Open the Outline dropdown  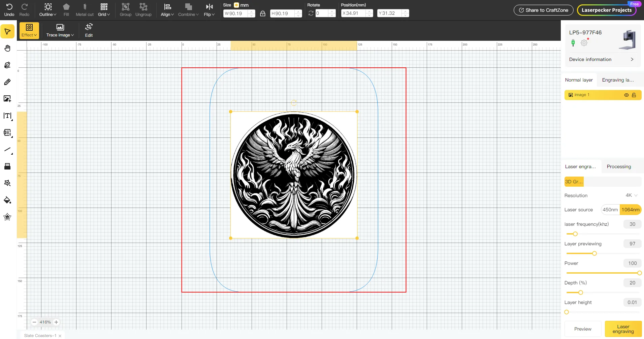(x=48, y=10)
